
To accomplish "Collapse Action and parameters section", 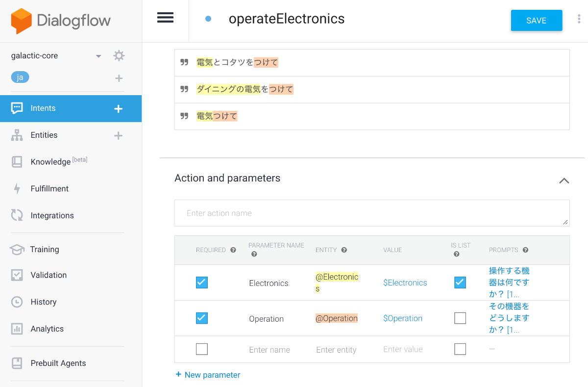I will click(564, 181).
